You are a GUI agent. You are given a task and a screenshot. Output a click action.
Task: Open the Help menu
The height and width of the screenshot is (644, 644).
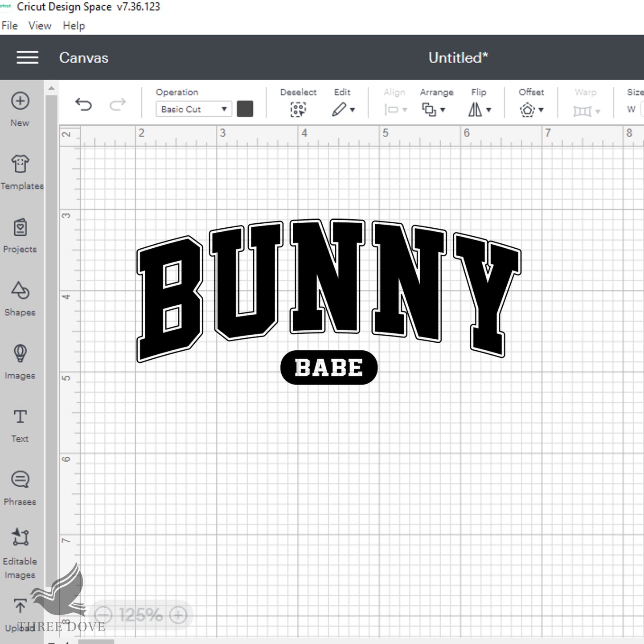coord(74,26)
